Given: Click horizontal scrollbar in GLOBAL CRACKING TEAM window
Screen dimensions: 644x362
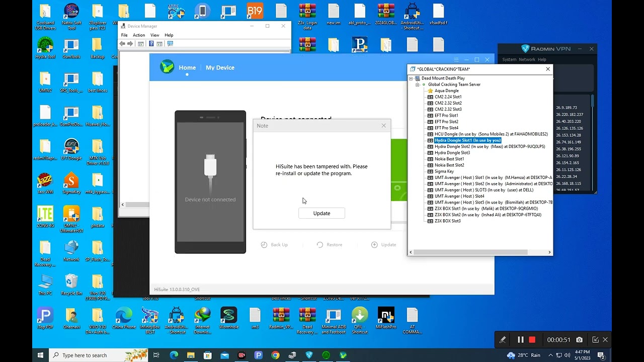Looking at the screenshot, I should click(470, 252).
